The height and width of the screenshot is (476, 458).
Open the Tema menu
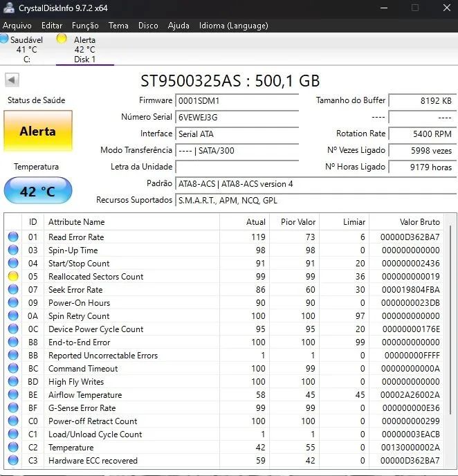118,26
